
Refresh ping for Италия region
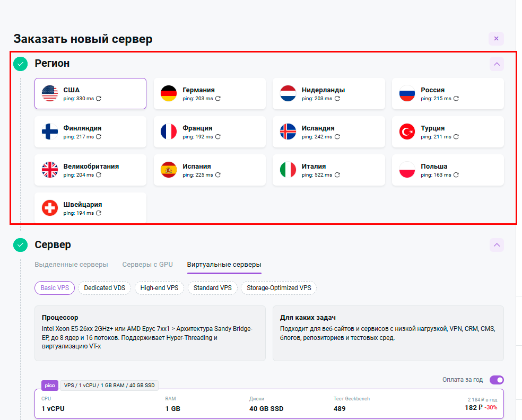(x=337, y=175)
